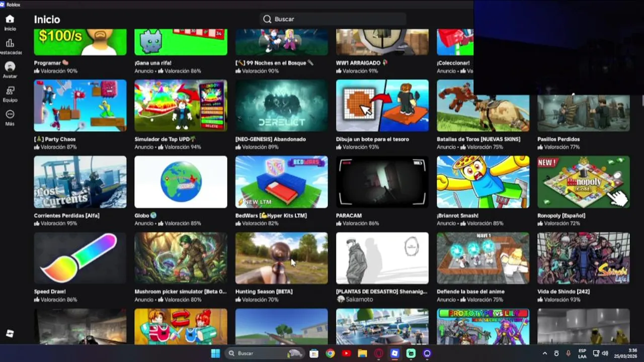Screen dimensions: 644x362
Task: Open the Party Chaos game thumbnail
Action: click(x=80, y=106)
